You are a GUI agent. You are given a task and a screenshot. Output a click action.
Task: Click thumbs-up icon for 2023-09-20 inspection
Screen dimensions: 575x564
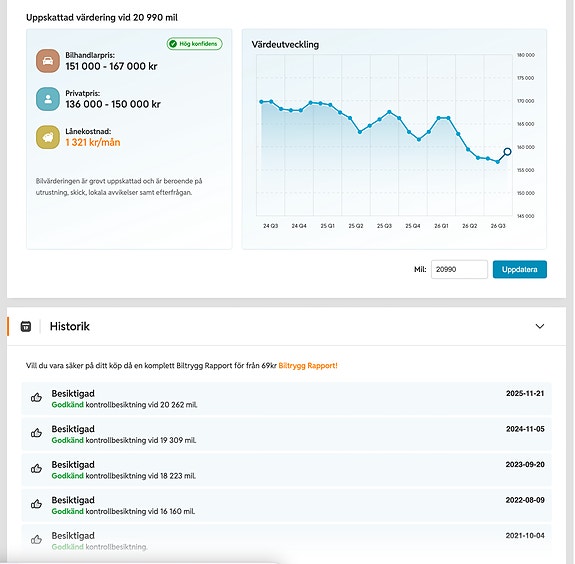coord(36,469)
